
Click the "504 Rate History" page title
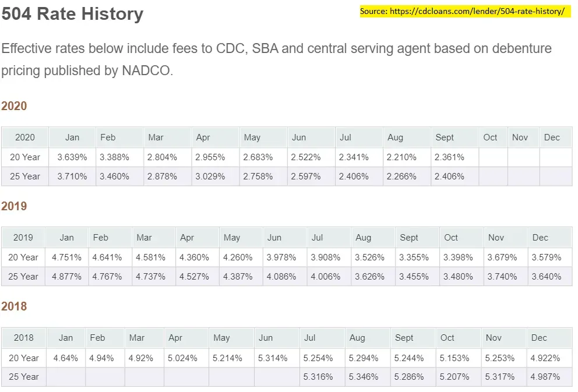pyautogui.click(x=72, y=13)
